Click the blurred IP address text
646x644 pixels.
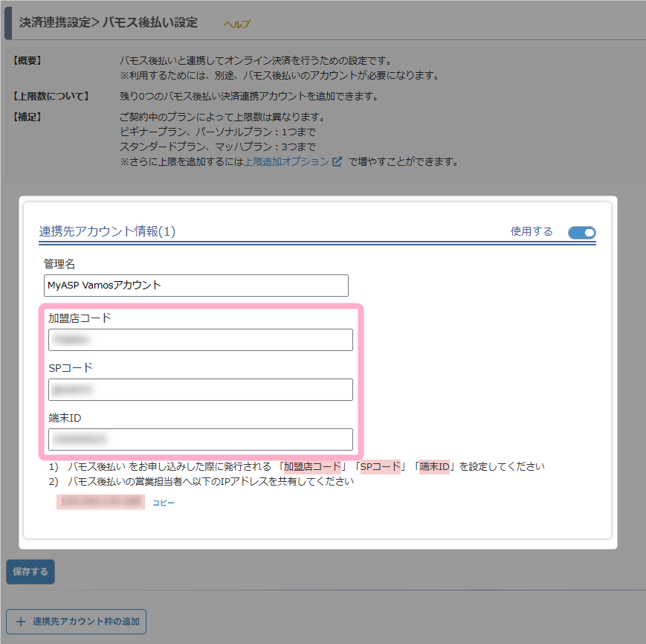coord(100,503)
